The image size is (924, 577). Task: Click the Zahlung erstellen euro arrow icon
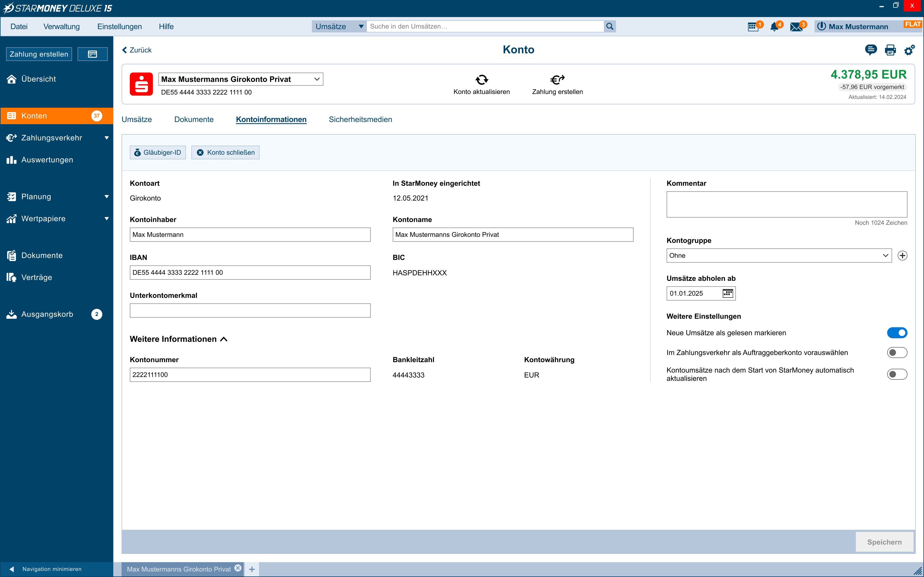click(x=557, y=79)
